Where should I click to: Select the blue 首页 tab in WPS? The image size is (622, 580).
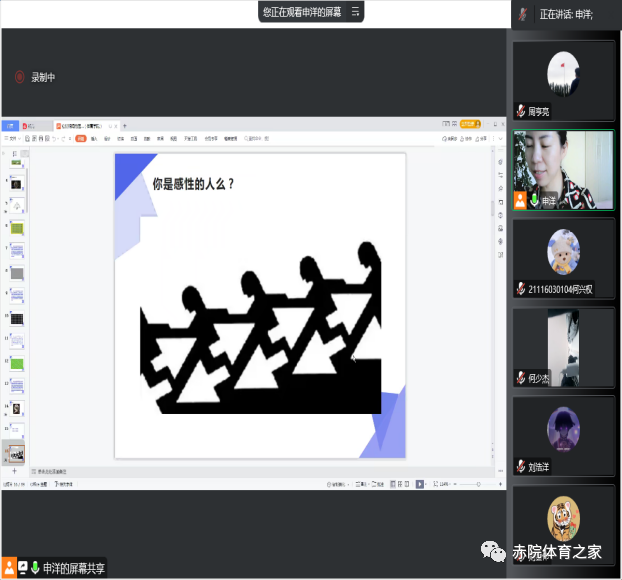pos(10,126)
